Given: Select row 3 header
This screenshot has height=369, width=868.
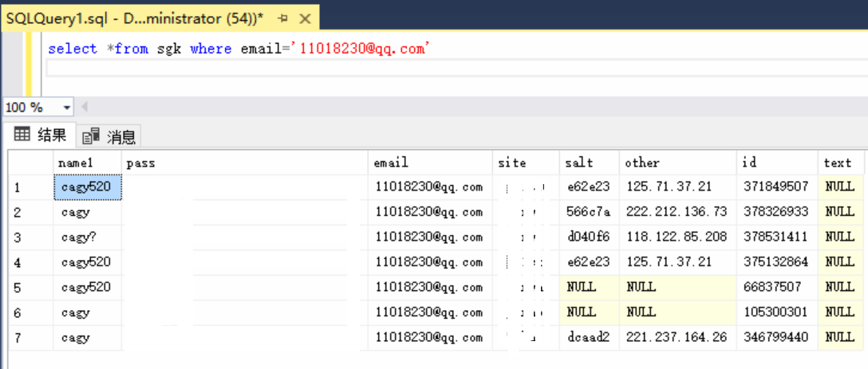Looking at the screenshot, I should tap(31, 237).
